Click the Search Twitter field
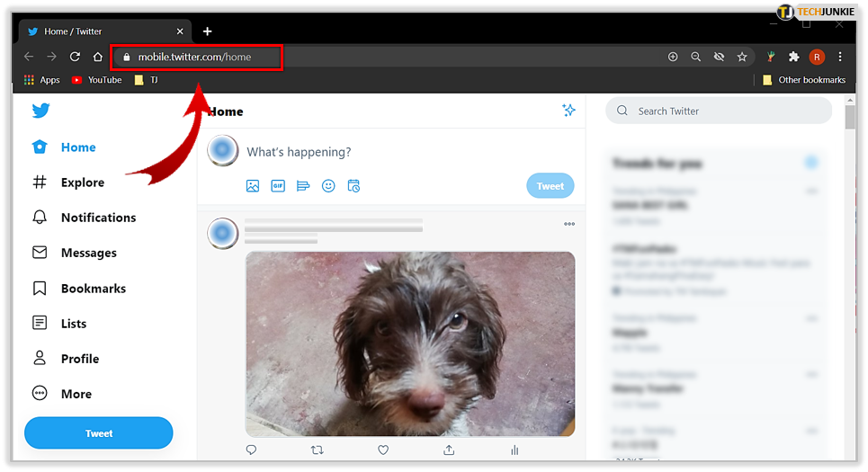The width and height of the screenshot is (868, 472). pos(719,111)
